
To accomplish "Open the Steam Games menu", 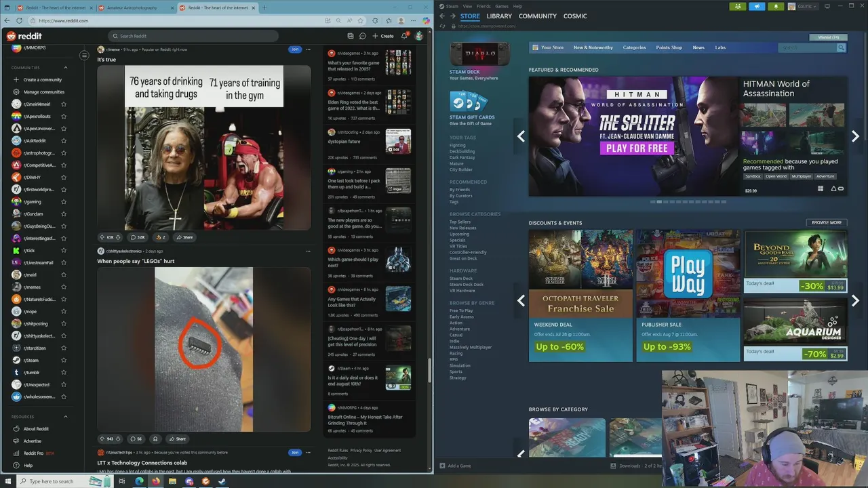I will 502,6.
